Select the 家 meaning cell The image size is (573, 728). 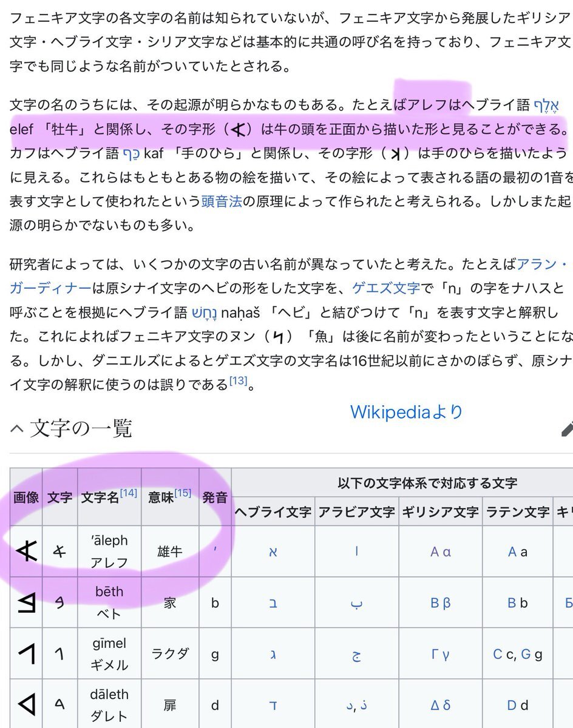coord(170,602)
